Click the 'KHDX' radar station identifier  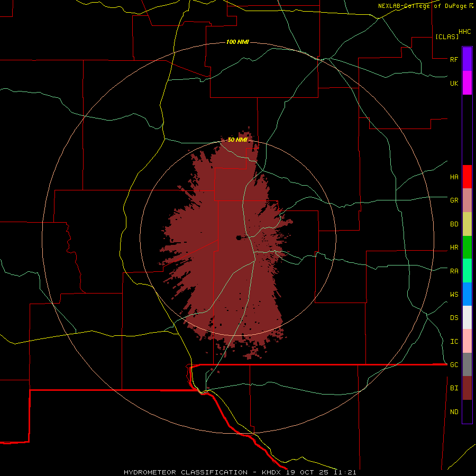[271, 472]
